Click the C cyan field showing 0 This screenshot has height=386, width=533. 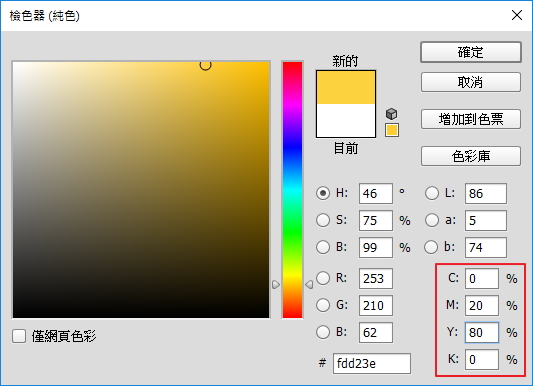tap(482, 278)
